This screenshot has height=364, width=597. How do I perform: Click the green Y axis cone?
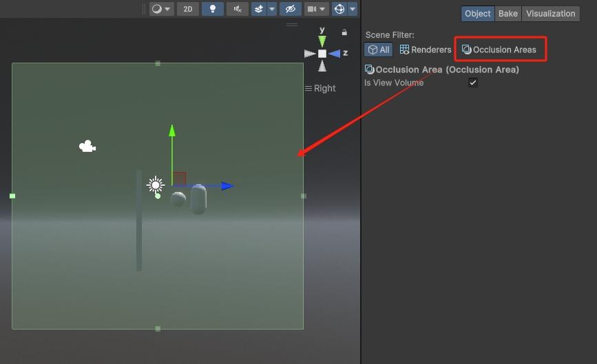click(322, 41)
